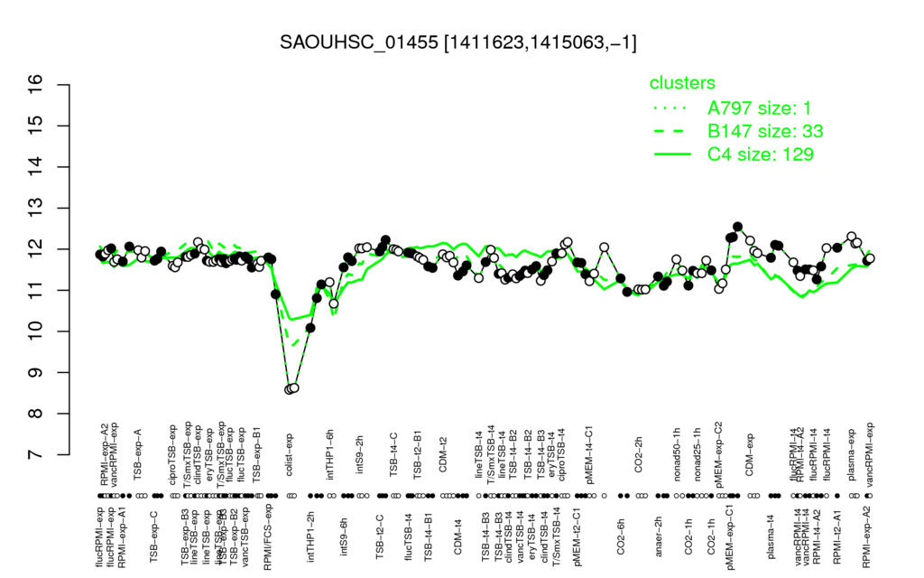Viewport: 924px width, 578px height.
Task: Click the 'pMEM-t2-C1' axis label
Action: 577,536
